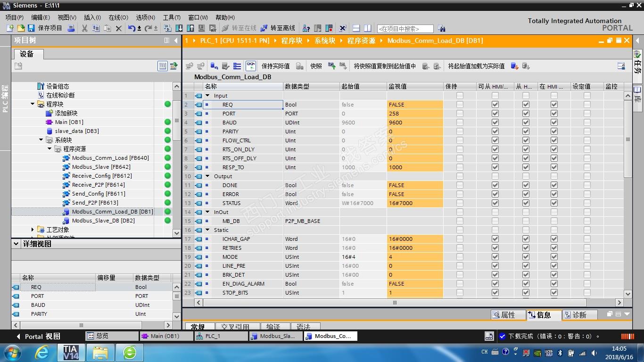This screenshot has height=362, width=644.
Task: Click the data block horizontal scrollbar
Action: point(395,303)
